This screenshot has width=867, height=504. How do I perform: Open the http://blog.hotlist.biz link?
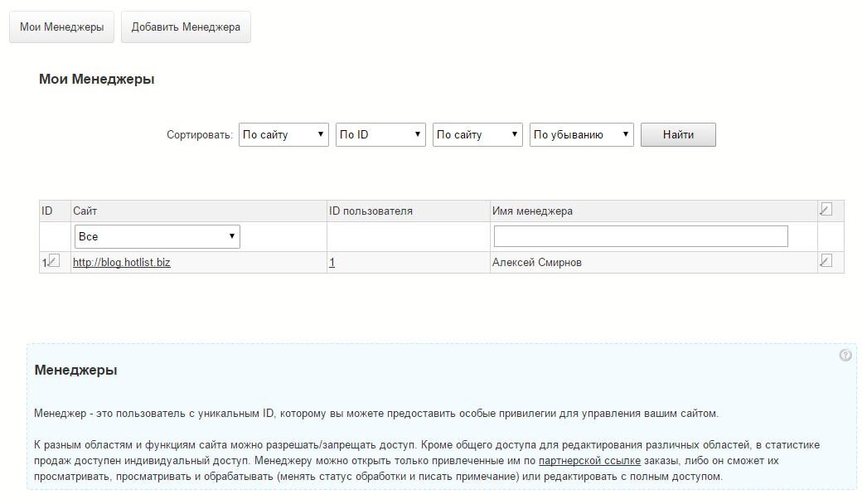coord(122,263)
